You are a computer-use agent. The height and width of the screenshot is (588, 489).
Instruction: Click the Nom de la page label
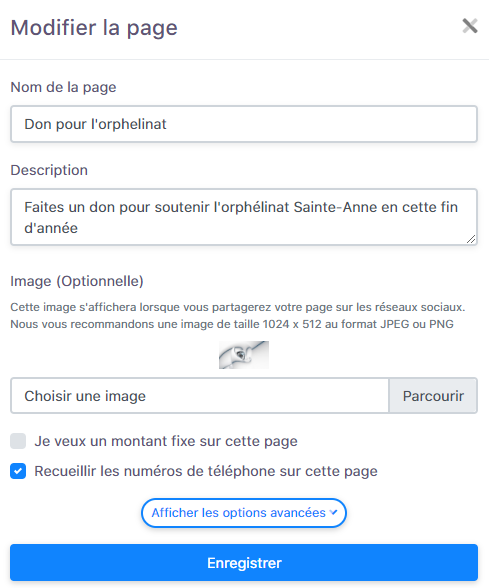(63, 87)
